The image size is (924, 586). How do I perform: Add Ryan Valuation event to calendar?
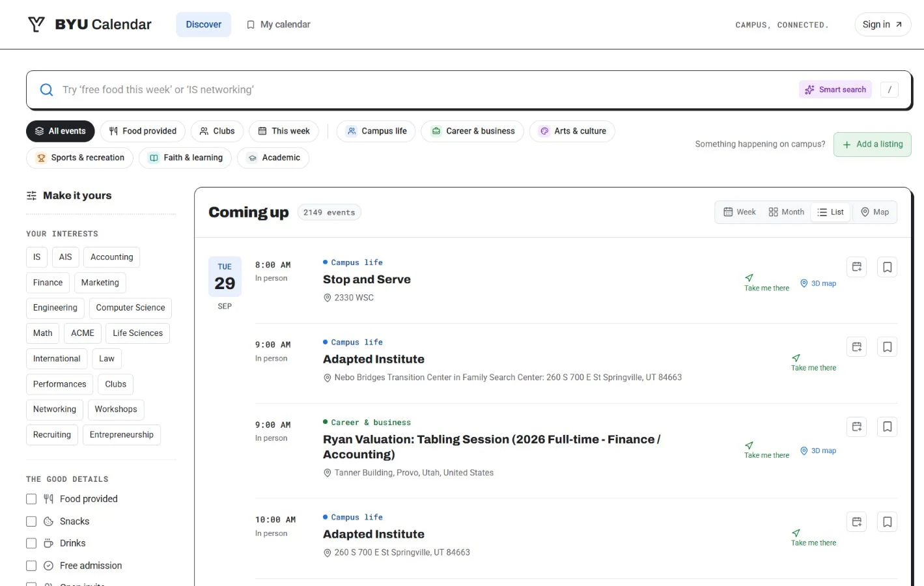pos(857,427)
